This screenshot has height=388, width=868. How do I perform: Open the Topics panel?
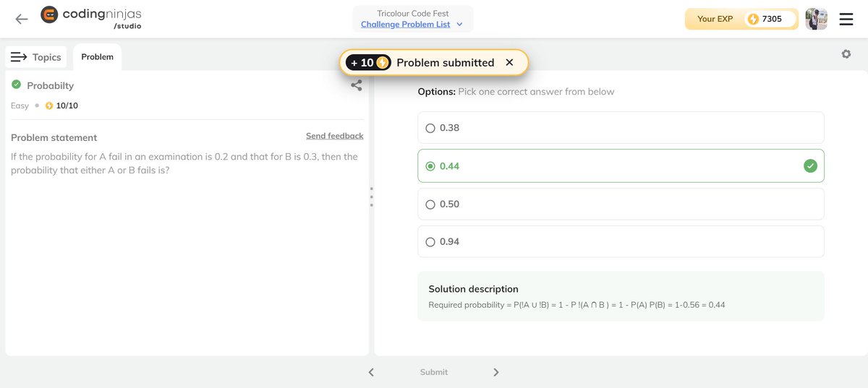36,57
